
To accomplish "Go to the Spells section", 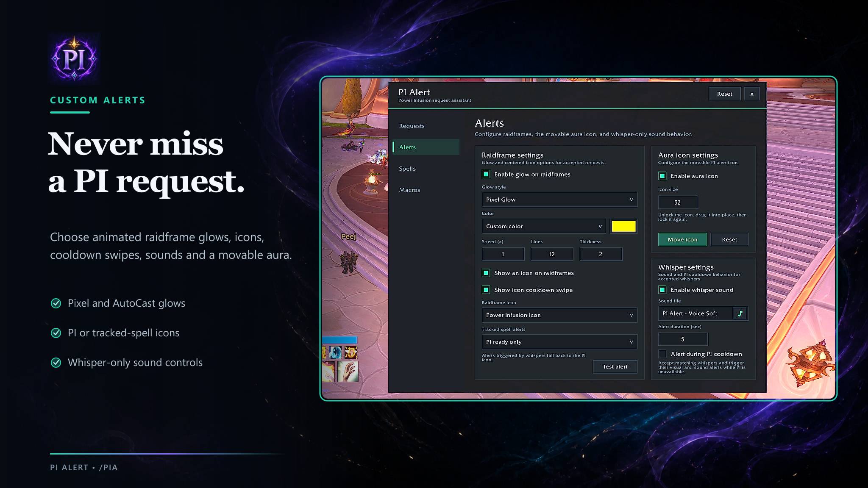I will coord(426,169).
